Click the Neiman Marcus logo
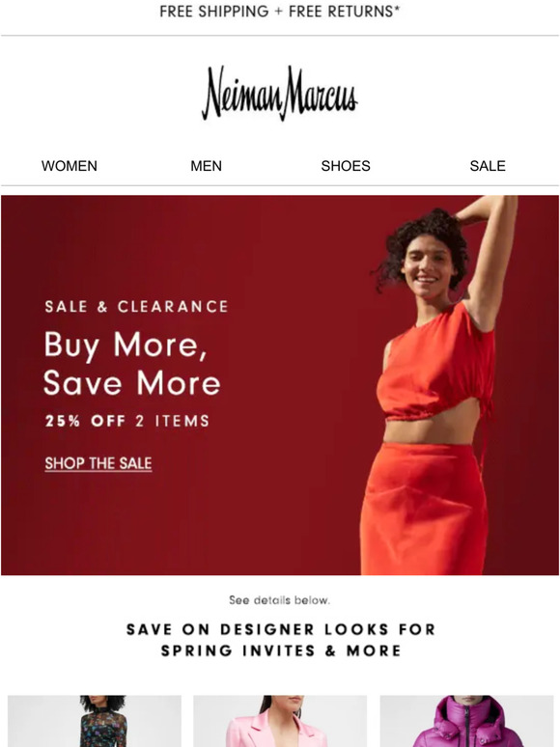Screen dimensions: 560x747 coord(280,93)
